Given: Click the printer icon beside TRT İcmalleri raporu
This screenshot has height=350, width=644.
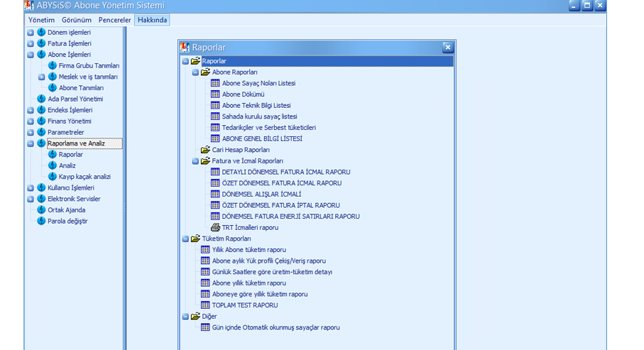Looking at the screenshot, I should click(x=216, y=228).
